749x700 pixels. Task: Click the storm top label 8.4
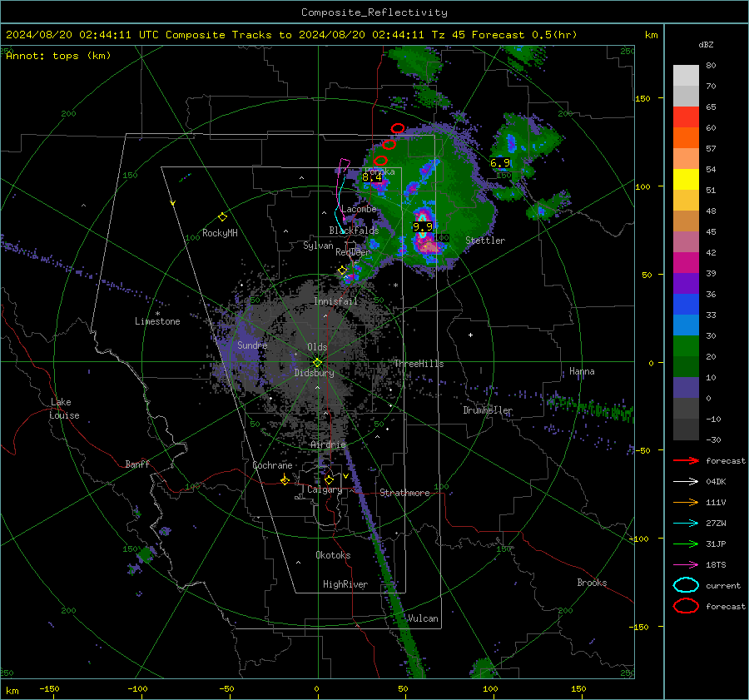tap(372, 177)
